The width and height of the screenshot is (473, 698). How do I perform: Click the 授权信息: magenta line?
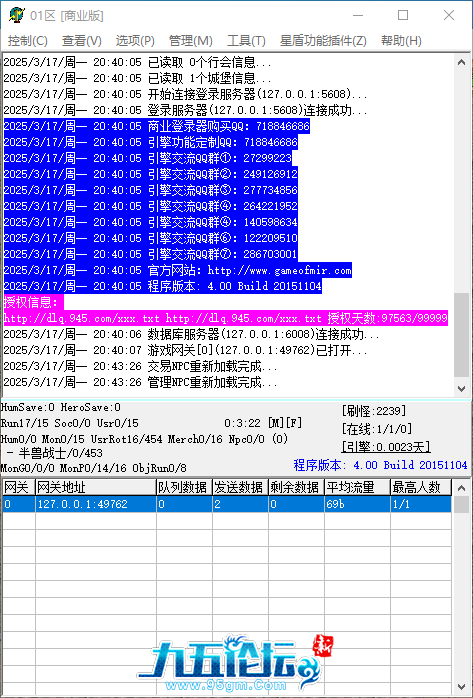[34, 303]
